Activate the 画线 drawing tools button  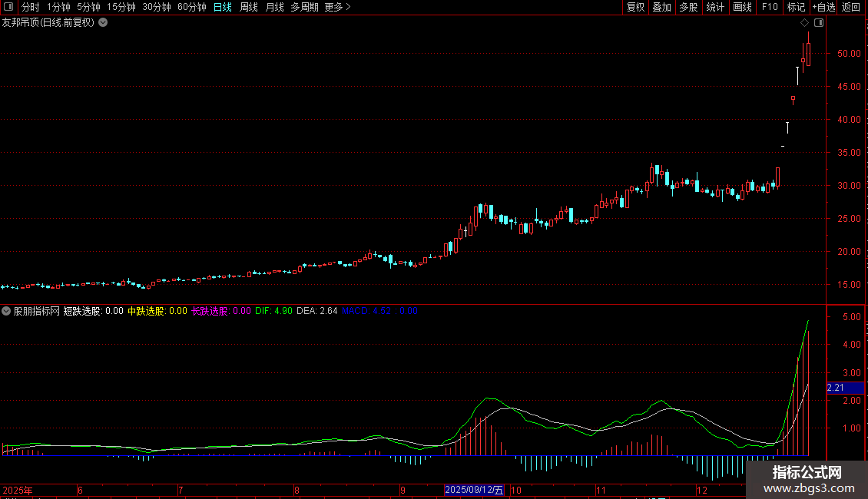(x=742, y=7)
